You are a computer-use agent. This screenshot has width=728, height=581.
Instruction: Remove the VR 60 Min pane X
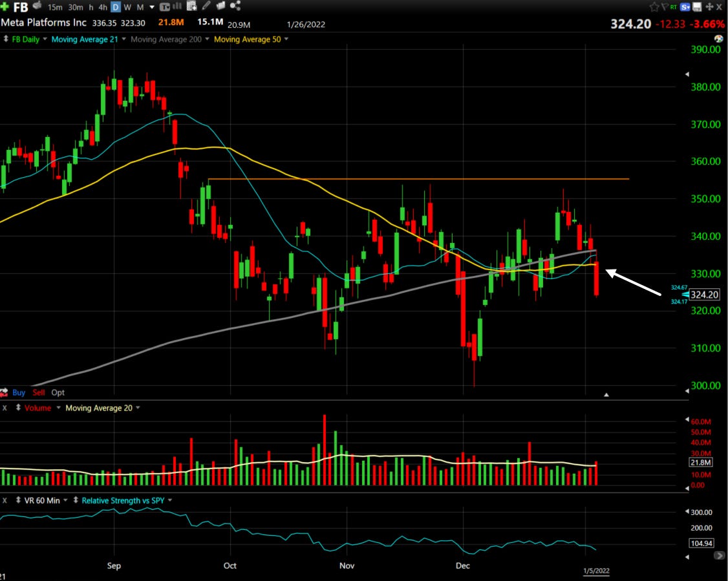click(5, 501)
